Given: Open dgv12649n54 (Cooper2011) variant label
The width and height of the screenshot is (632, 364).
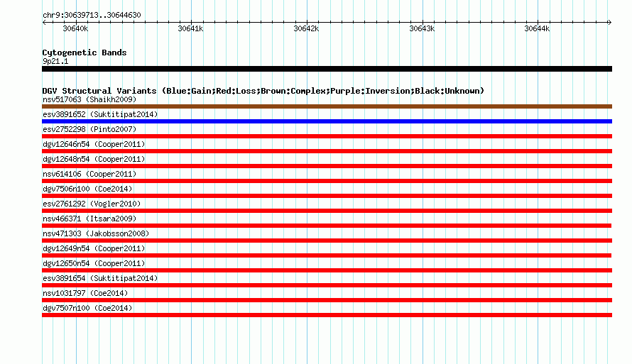Looking at the screenshot, I should tap(94, 248).
